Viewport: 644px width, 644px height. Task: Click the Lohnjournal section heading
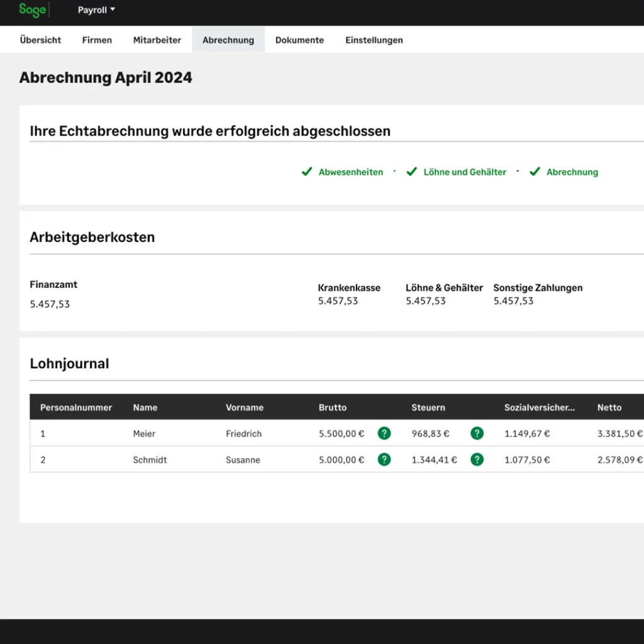[x=69, y=364]
